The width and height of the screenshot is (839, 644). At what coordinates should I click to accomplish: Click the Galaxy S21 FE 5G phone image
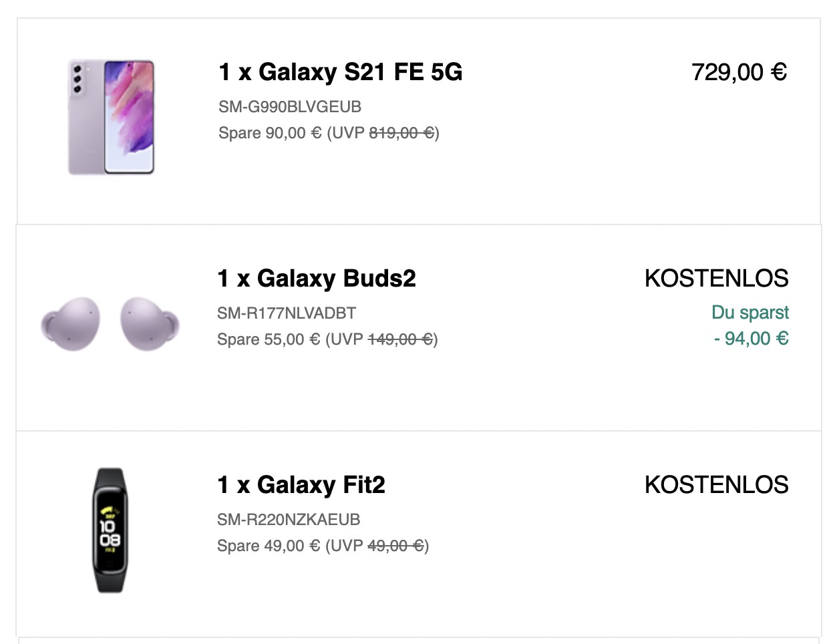[x=112, y=117]
